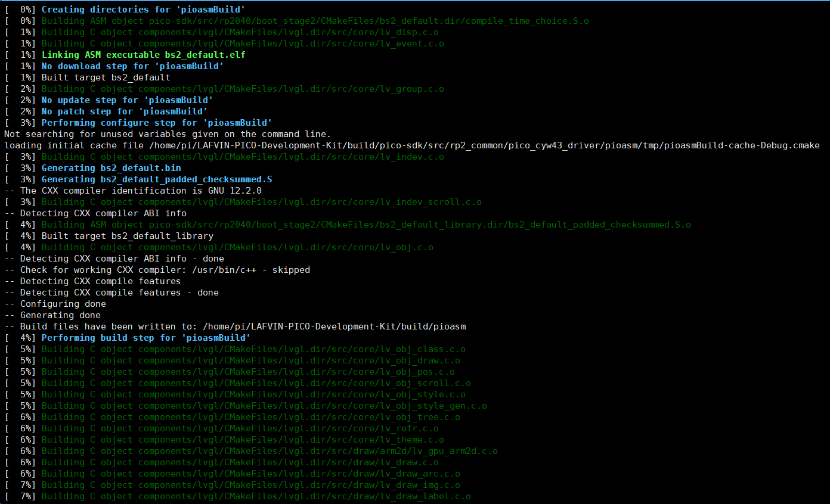Click "Performing build step for 'pioasmBuild'"
Screen dimensions: 830x504
tap(146, 338)
